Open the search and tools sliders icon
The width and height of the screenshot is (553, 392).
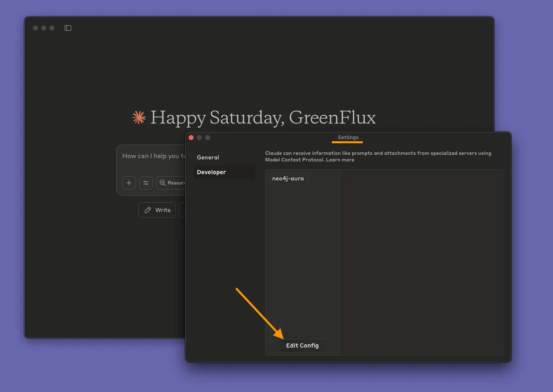[x=146, y=183]
